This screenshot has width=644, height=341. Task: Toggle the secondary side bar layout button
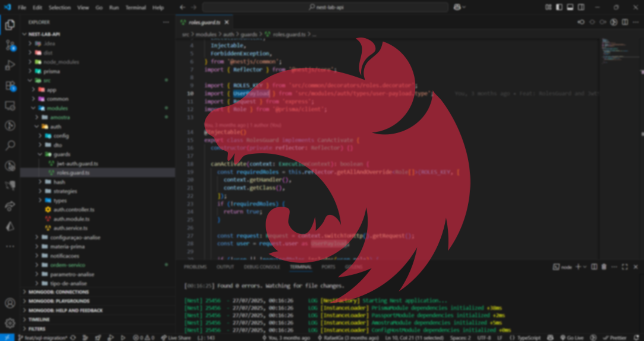[x=581, y=7]
